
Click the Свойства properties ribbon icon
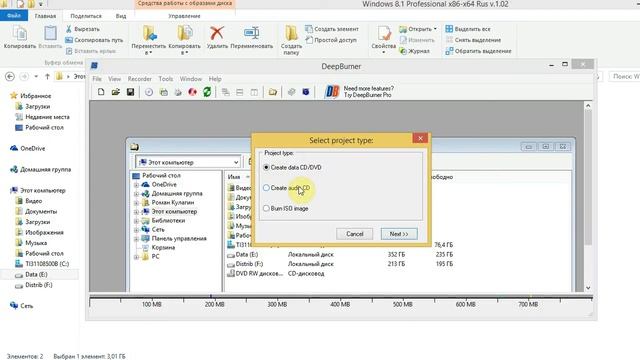point(384,33)
